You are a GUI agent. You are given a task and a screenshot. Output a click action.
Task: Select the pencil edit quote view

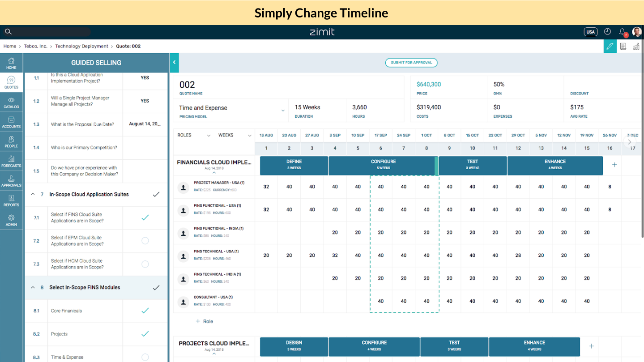610,46
